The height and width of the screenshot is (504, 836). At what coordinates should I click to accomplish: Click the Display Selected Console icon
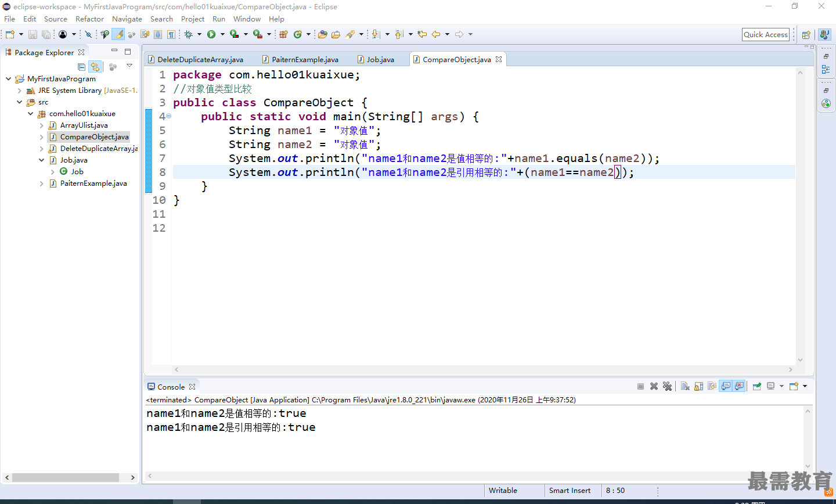point(770,386)
